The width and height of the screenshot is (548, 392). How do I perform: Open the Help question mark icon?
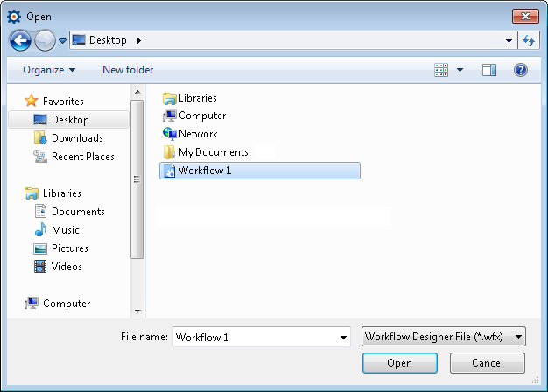tap(521, 70)
